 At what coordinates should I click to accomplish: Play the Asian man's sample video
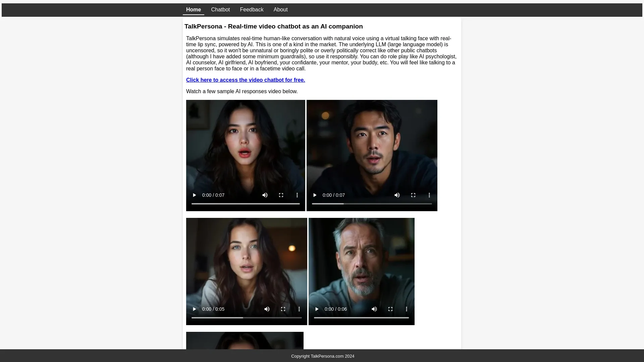tap(315, 195)
